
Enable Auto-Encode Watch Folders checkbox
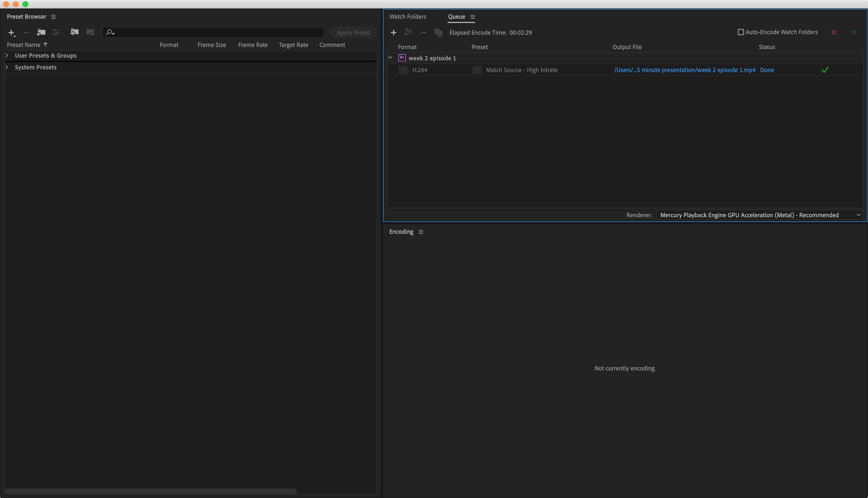click(741, 32)
